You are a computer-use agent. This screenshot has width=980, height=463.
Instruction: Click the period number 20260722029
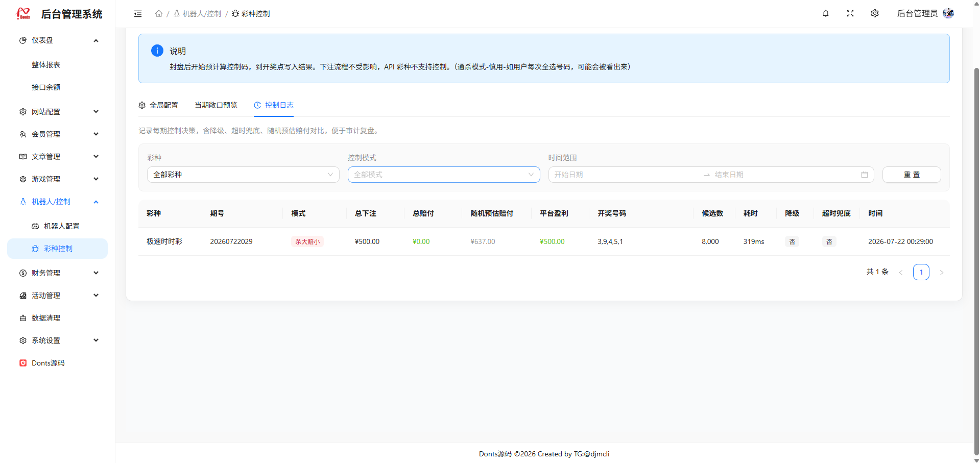click(x=231, y=241)
